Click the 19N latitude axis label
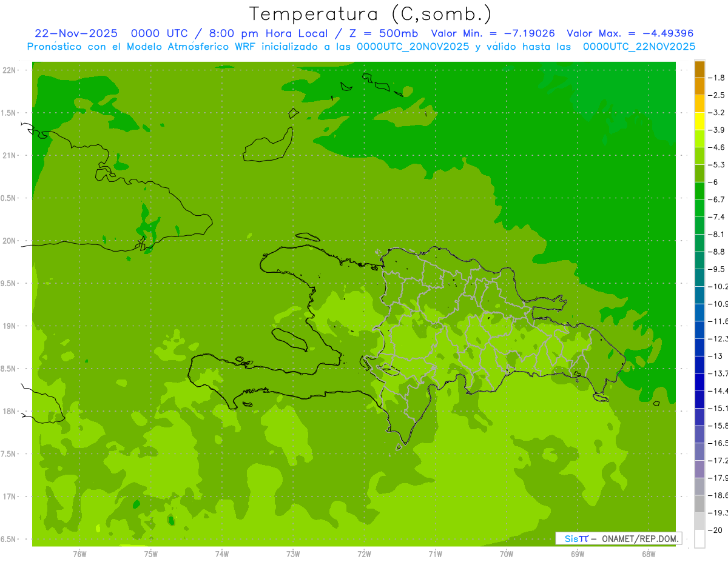728x562 pixels. [10, 326]
